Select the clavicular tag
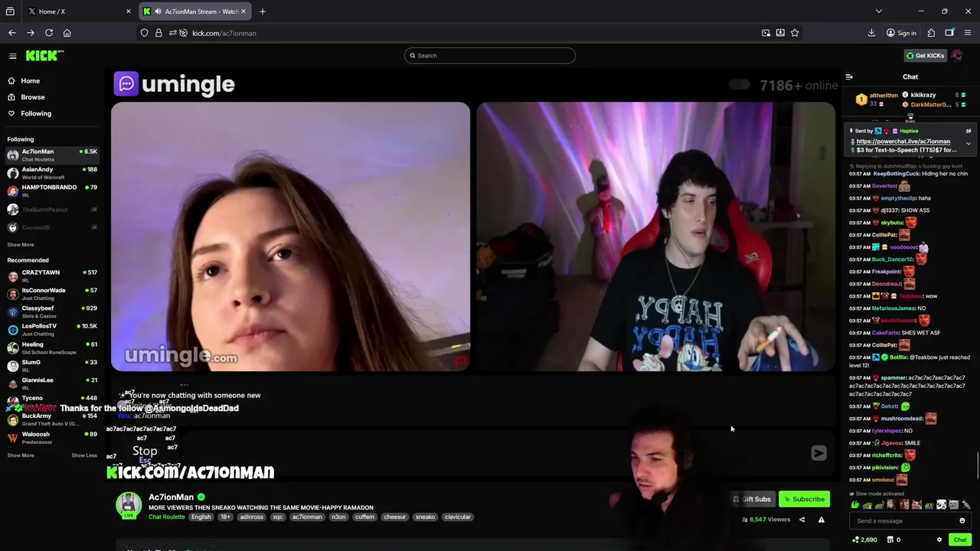 pyautogui.click(x=457, y=517)
